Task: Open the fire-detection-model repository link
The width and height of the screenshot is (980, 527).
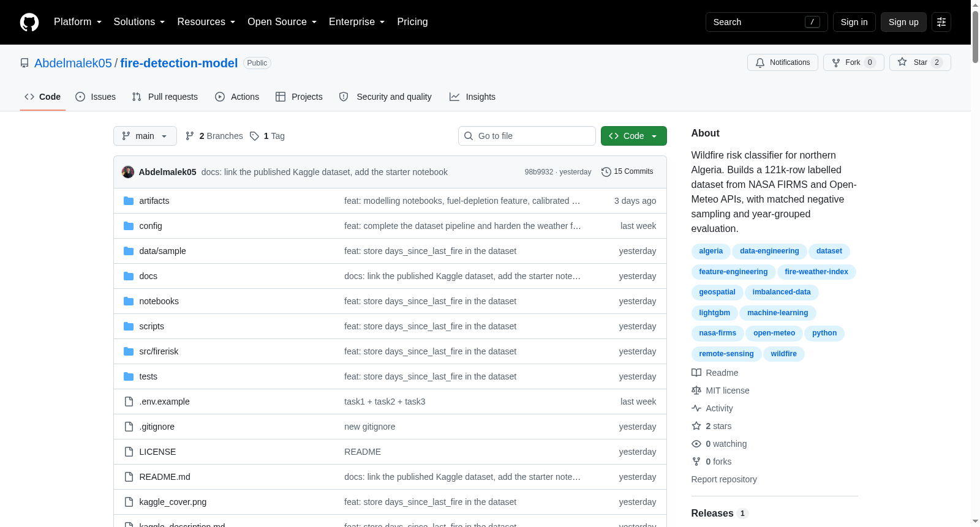Action: 179,63
